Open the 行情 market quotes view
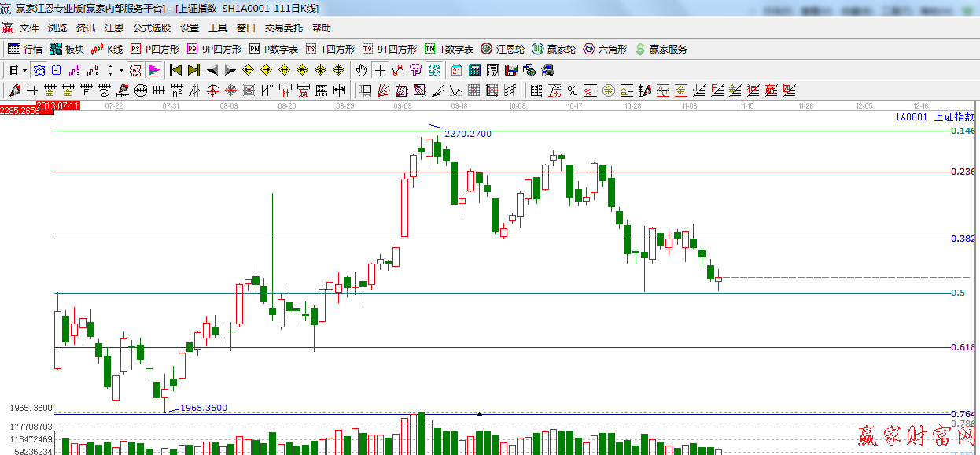The width and height of the screenshot is (980, 455). 25,49
